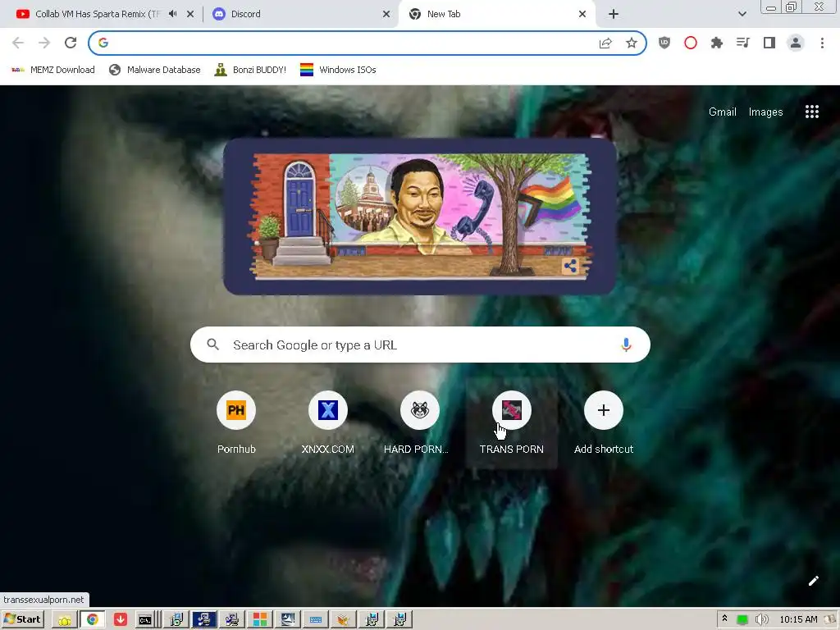Image resolution: width=840 pixels, height=630 pixels.
Task: Open the uBlock Origin shield extension
Action: point(664,43)
